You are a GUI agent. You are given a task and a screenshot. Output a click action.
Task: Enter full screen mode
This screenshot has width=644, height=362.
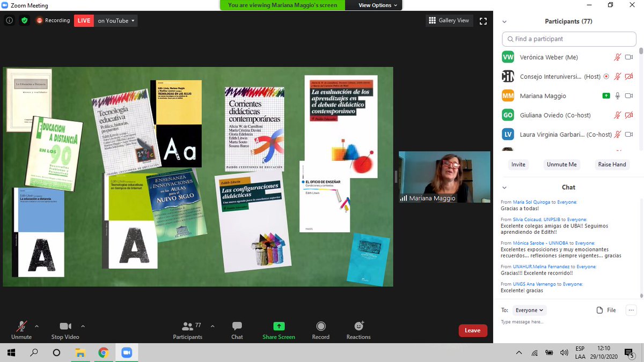[483, 21]
